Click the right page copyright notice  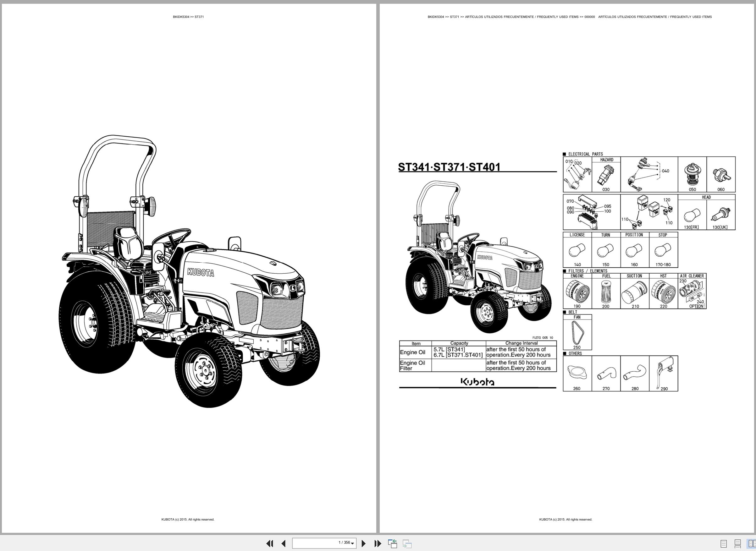point(566,519)
